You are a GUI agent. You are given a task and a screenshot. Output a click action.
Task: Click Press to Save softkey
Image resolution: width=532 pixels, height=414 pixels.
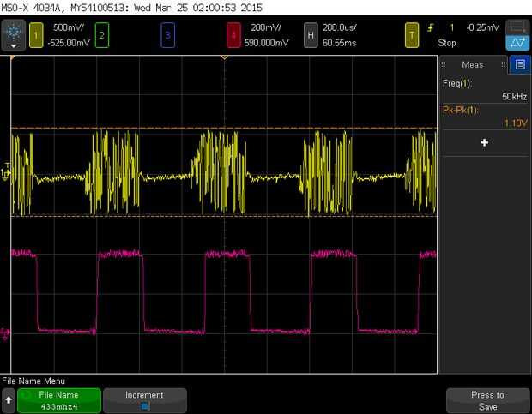click(x=488, y=400)
